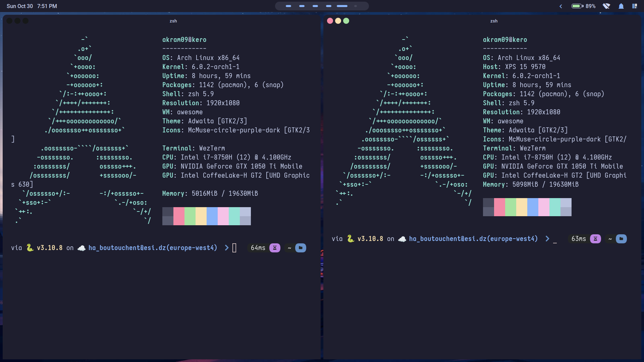644x362 pixels.
Task: Click the folder icon in left terminal prompt
Action: (x=301, y=248)
